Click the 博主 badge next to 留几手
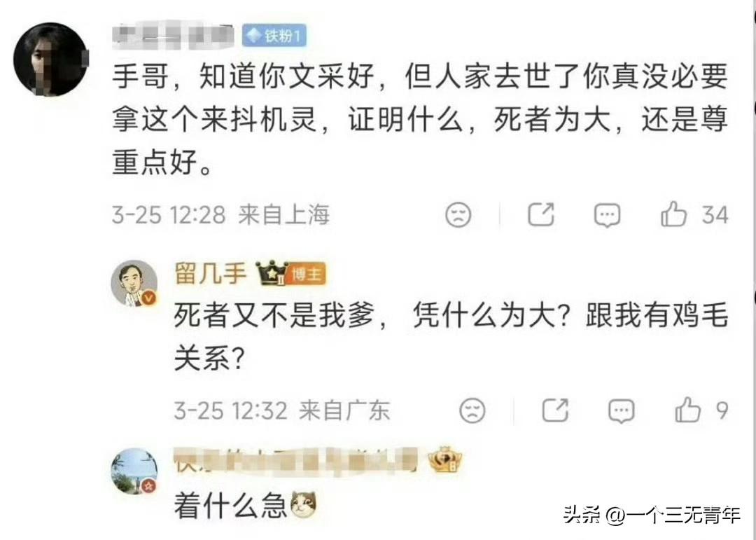The width and height of the screenshot is (756, 540). 307,275
